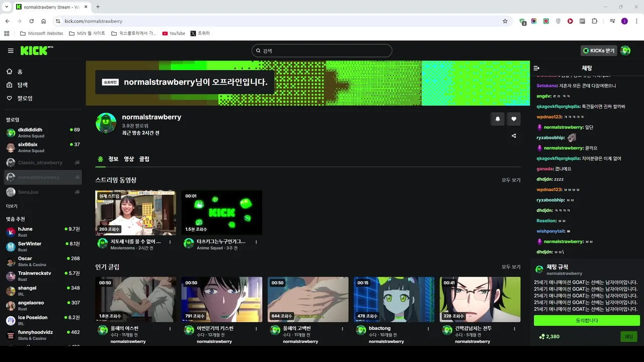644x362 pixels.
Task: Open bbactong clip thumbnail
Action: [394, 300]
